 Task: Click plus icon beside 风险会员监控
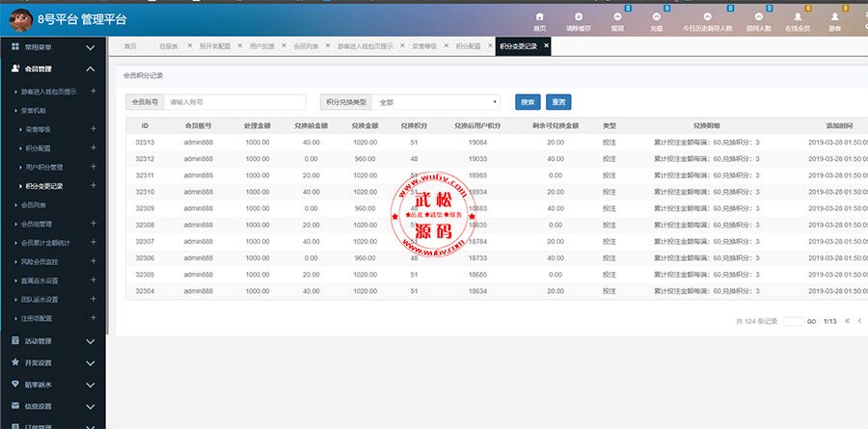pos(94,260)
